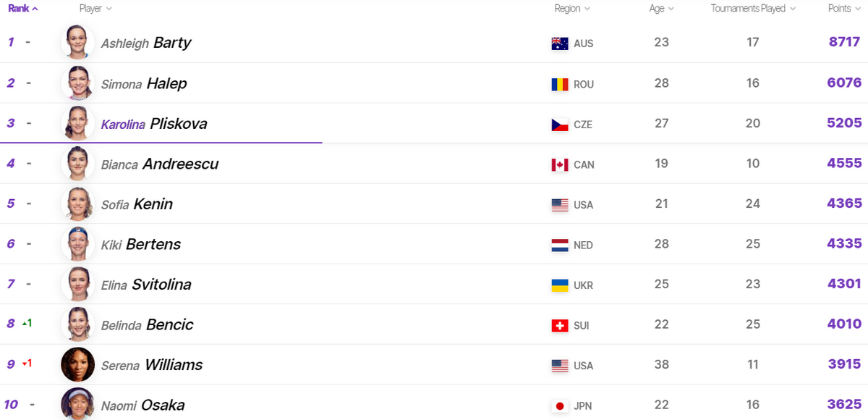Screen dimensions: 868x420
Task: Click the Ukraine flag next to UKR
Action: pyautogui.click(x=560, y=285)
